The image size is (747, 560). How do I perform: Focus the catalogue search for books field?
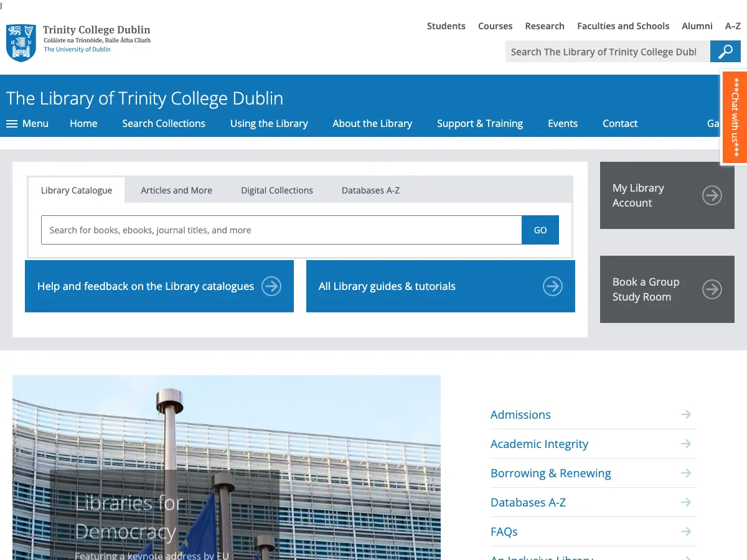281,230
